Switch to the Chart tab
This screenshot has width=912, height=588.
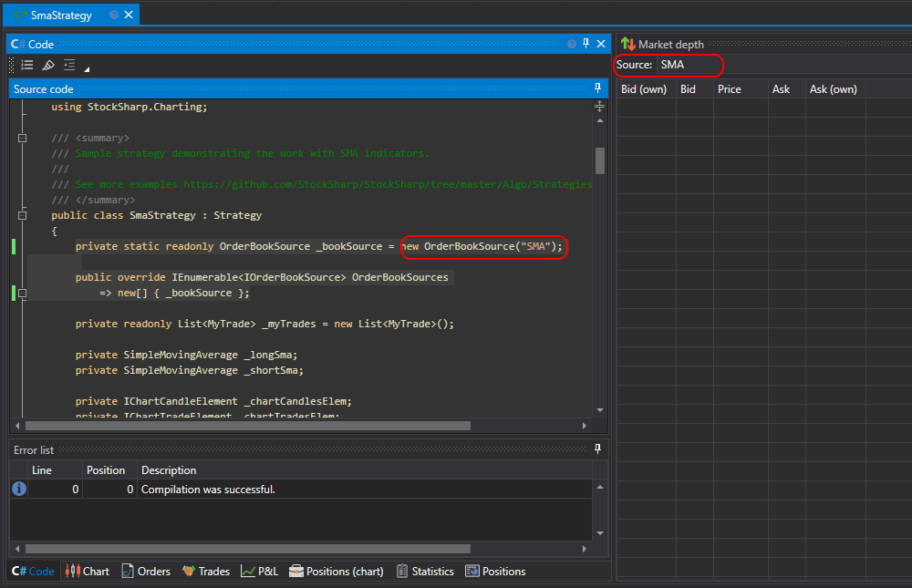[x=88, y=571]
